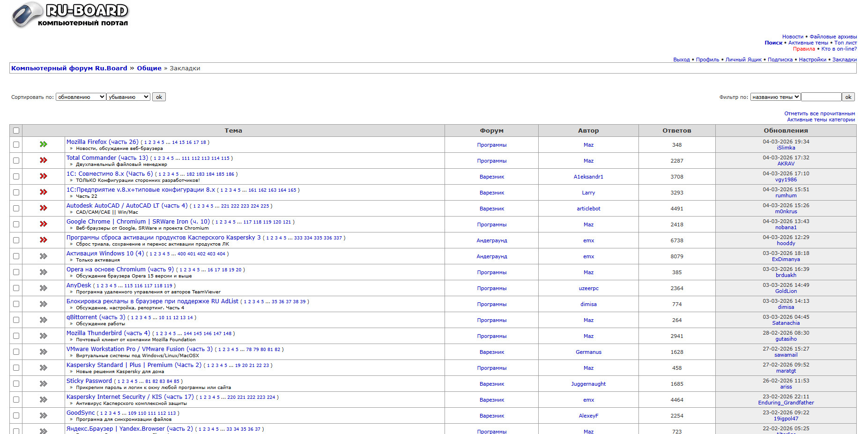Click the ok button next to sort dropdowns
Screen dimensions: 868x434
pos(159,97)
